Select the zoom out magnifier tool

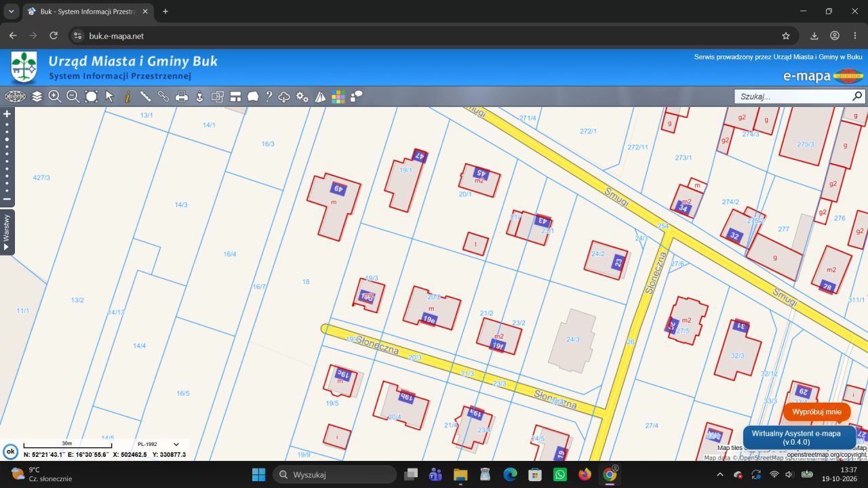(x=73, y=96)
